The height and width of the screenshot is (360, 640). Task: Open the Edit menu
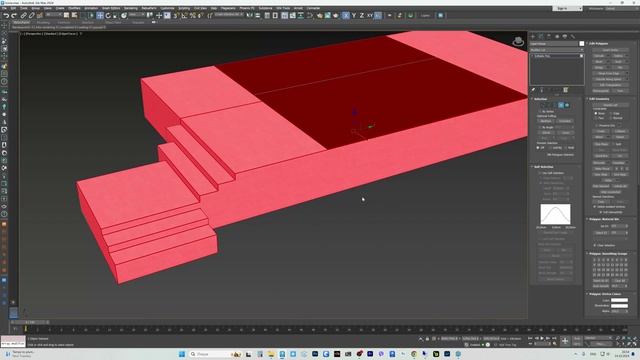pos(13,8)
